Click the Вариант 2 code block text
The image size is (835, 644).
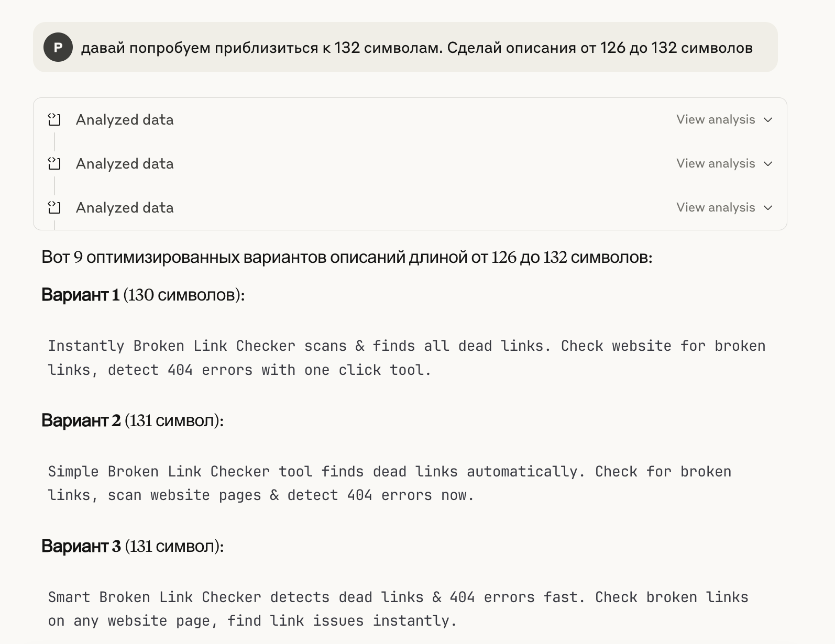(x=390, y=483)
